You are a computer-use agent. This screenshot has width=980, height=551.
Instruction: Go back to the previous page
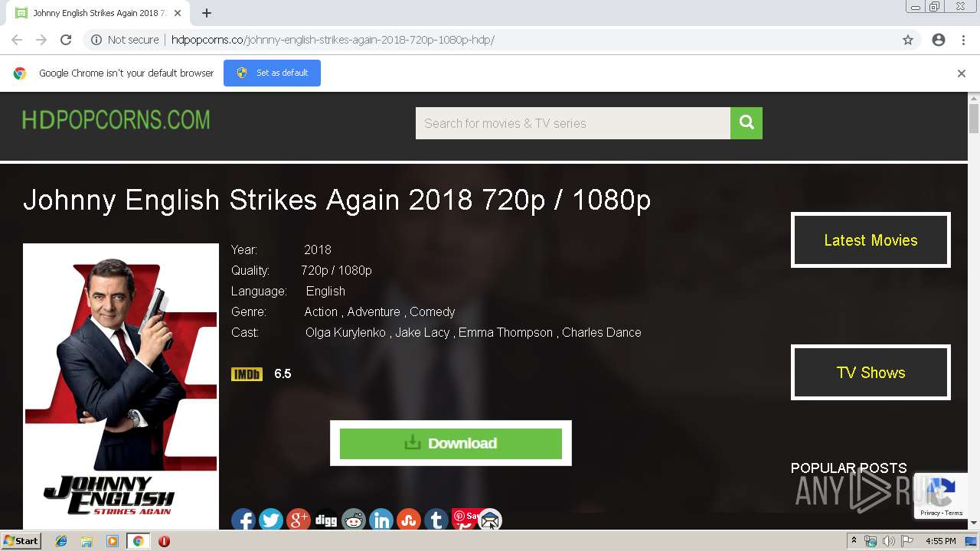click(x=17, y=40)
